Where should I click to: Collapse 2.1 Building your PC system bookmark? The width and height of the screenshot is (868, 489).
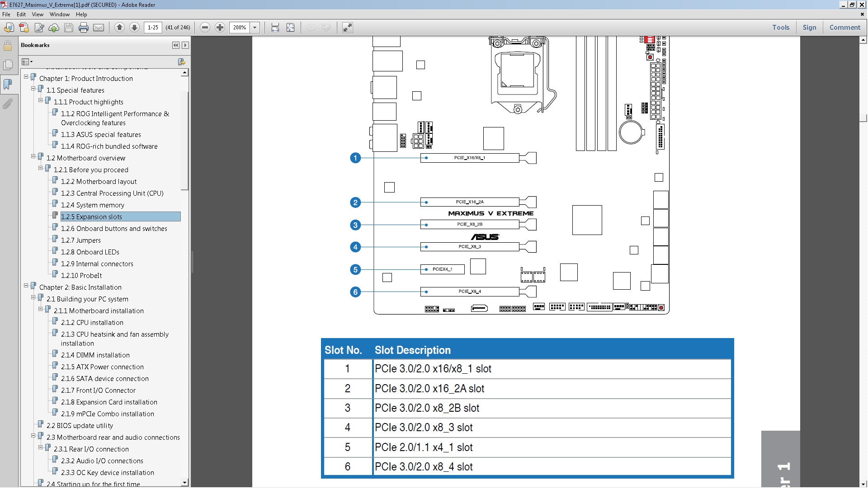pos(33,297)
